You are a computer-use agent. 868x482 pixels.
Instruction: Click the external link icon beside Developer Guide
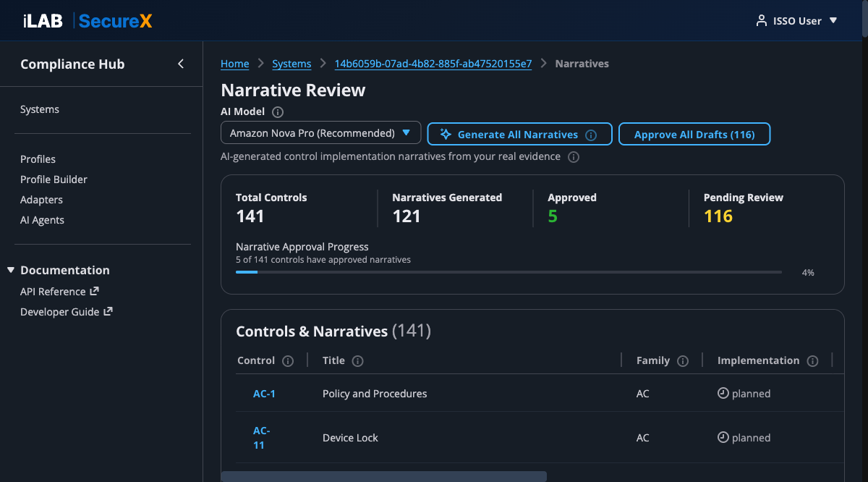coord(108,312)
